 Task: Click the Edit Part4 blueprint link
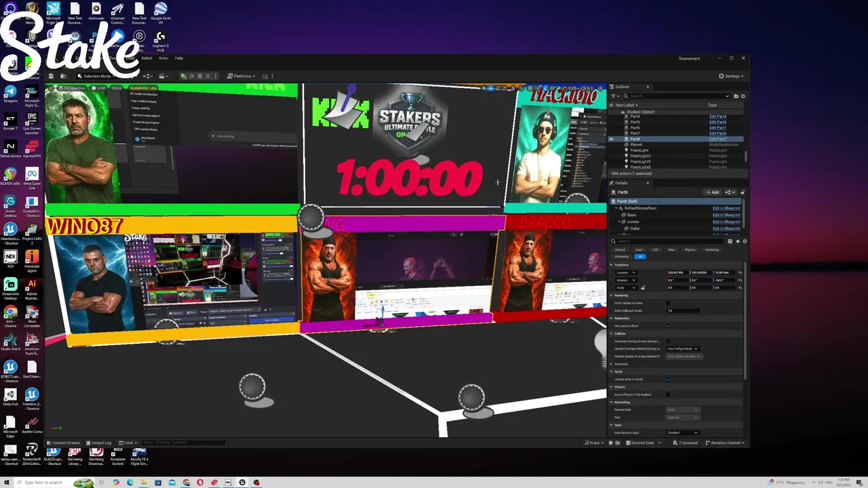[717, 117]
